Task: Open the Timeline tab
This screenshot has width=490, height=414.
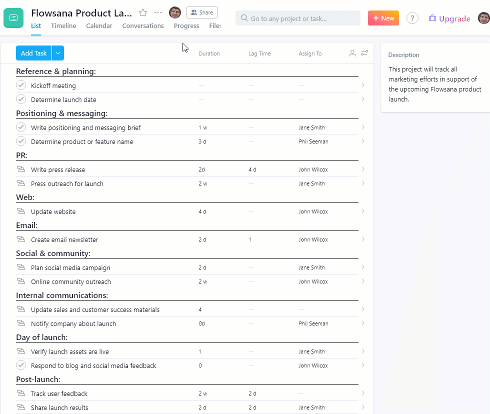Action: [x=63, y=26]
